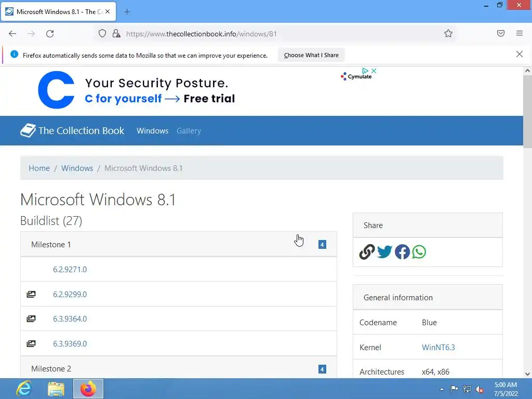532x399 pixels.
Task: Go to Windows in the breadcrumb
Action: tap(77, 168)
